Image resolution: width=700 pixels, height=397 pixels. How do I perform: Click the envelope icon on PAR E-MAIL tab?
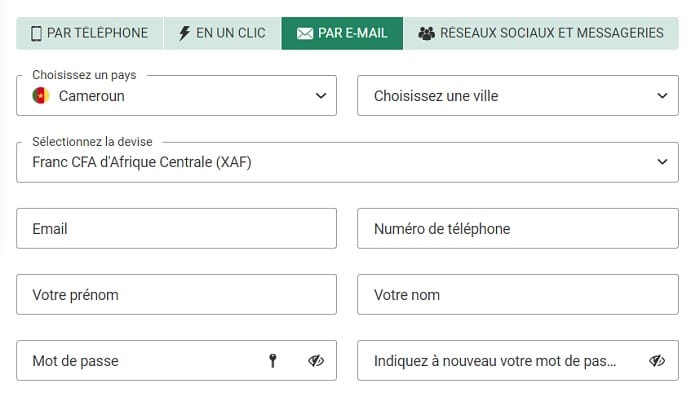[305, 33]
